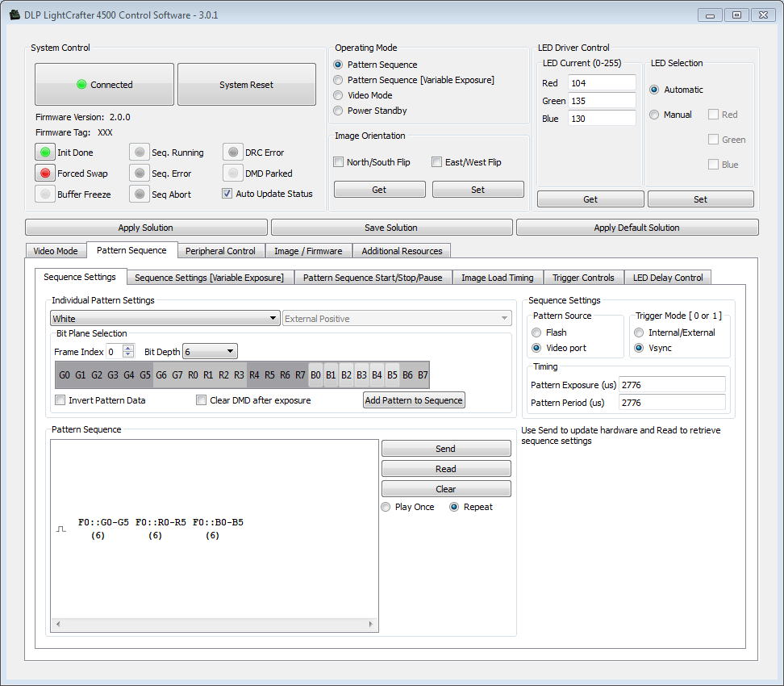Click Apply Solution button
This screenshot has width=784, height=686.
pos(146,227)
